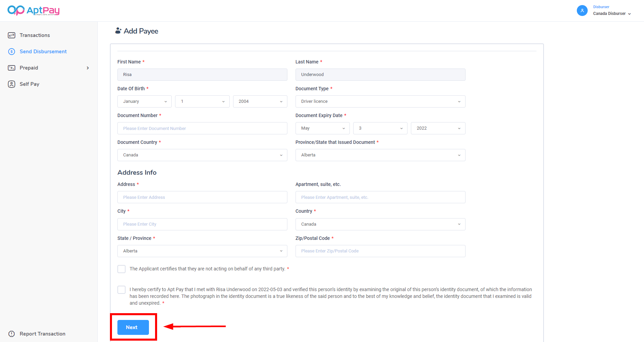This screenshot has width=644, height=342.
Task: Click the Transactions sidebar icon
Action: 12,35
